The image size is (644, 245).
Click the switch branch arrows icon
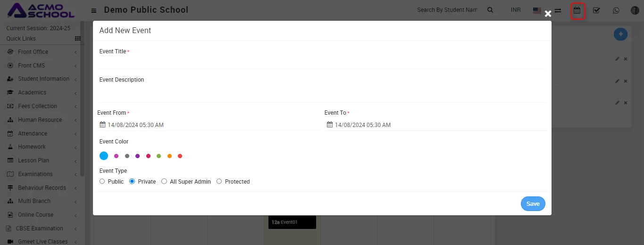tap(558, 10)
